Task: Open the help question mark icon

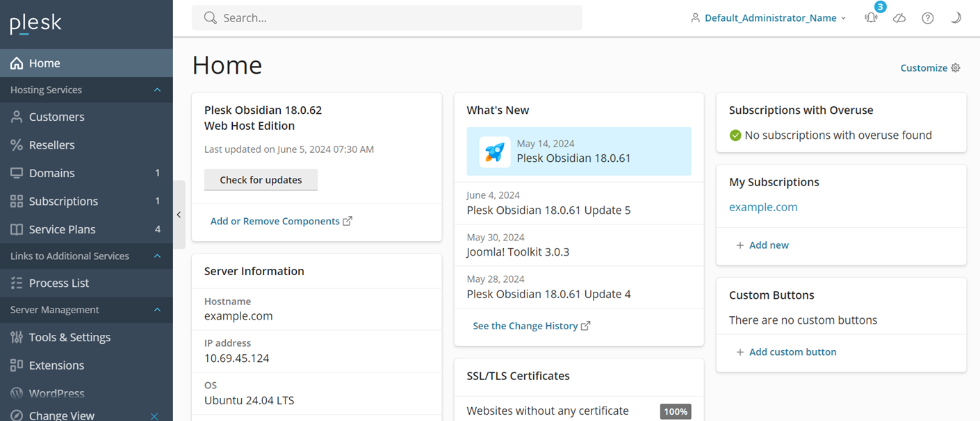Action: pyautogui.click(x=928, y=18)
